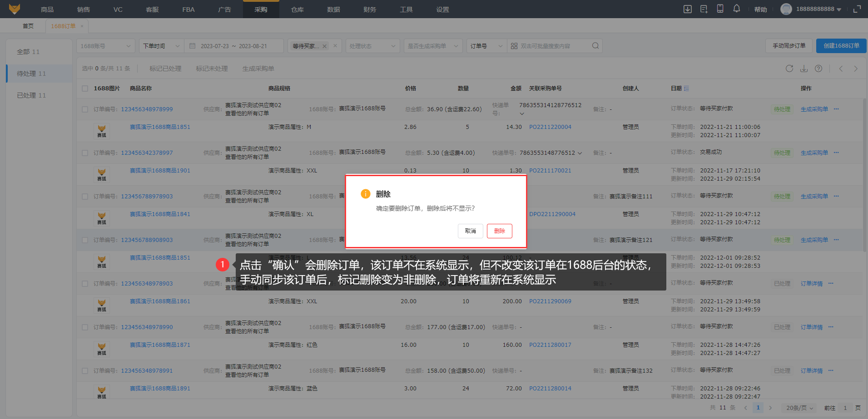Open the 销售 menu
Image resolution: width=868 pixels, height=419 pixels.
pyautogui.click(x=84, y=9)
